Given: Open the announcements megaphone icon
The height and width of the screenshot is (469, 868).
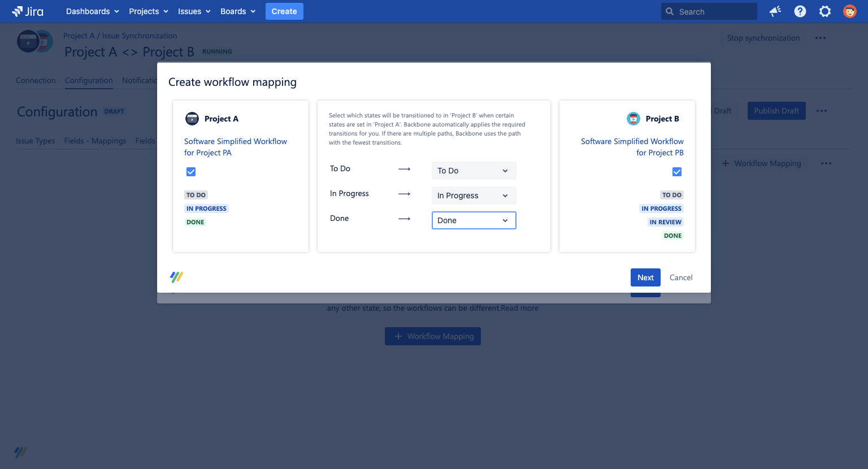Looking at the screenshot, I should click(x=775, y=11).
